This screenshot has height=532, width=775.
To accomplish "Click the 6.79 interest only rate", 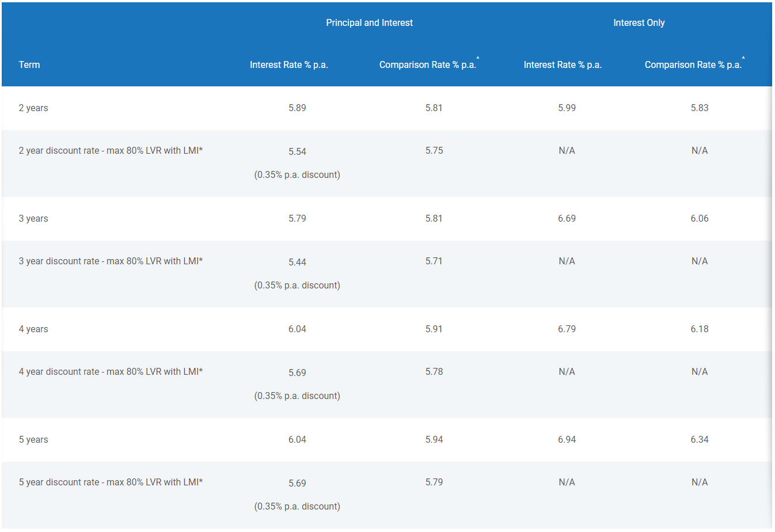I will coord(567,329).
